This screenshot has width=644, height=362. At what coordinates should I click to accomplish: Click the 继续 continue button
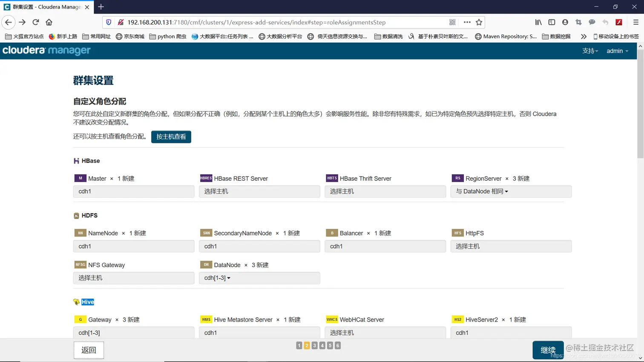pos(548,350)
